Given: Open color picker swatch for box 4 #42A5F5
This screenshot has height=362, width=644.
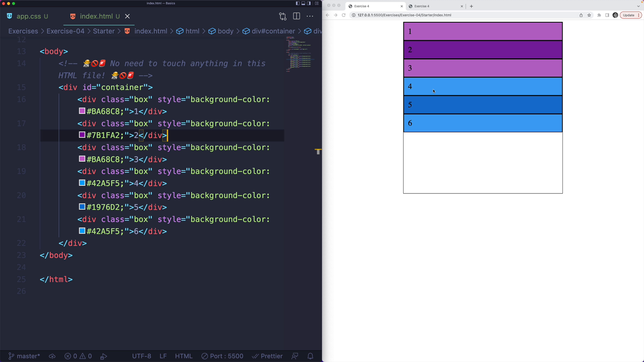Looking at the screenshot, I should (82, 183).
